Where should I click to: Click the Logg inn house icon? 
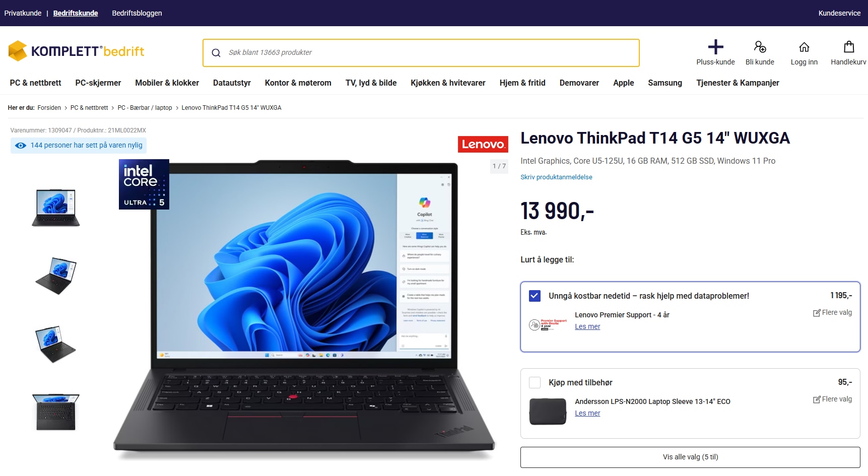coord(804,47)
